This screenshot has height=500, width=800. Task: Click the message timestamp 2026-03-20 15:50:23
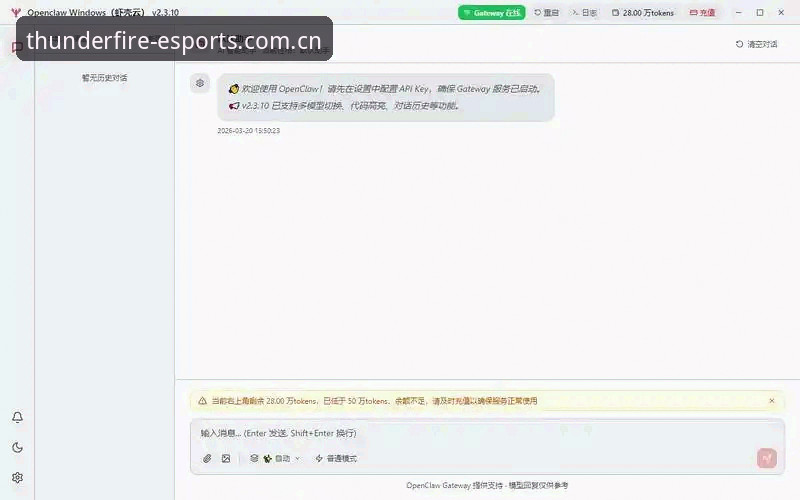248,131
